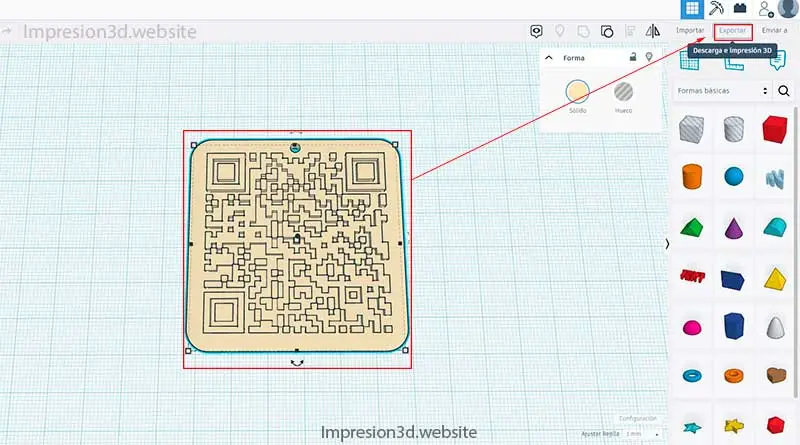This screenshot has height=445, width=800.
Task: Pick the yellow Star shape
Action: coord(734,425)
